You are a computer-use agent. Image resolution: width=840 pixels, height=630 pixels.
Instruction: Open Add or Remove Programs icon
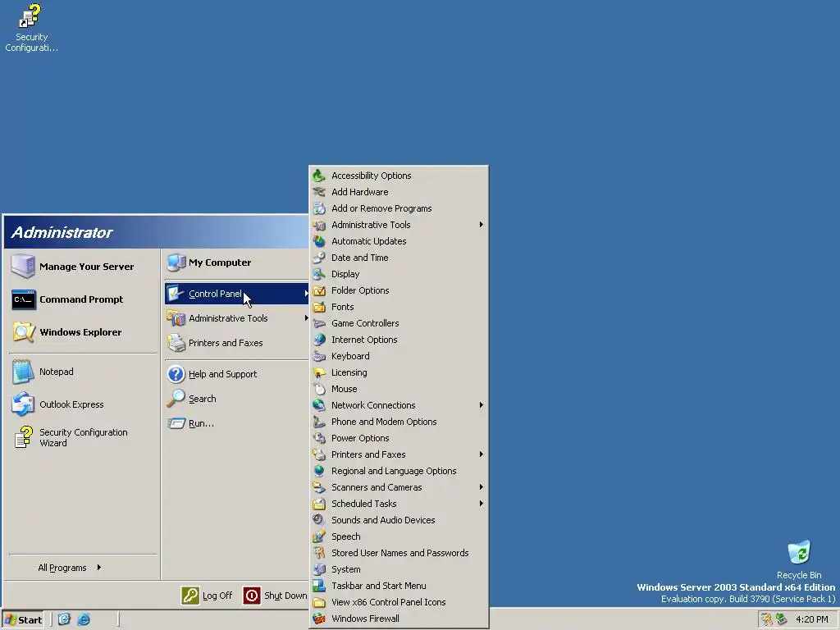click(x=319, y=208)
